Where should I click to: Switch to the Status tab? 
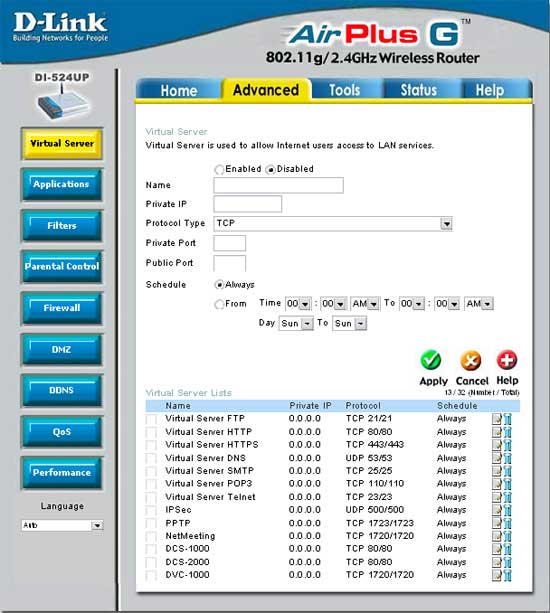[x=419, y=90]
